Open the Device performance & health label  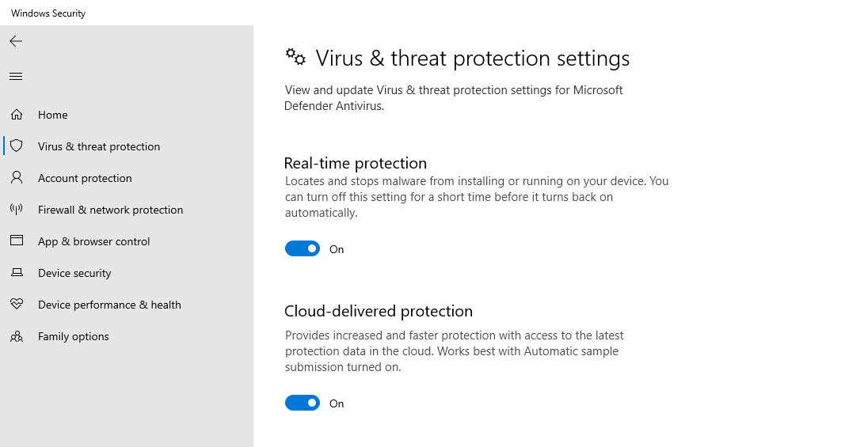pyautogui.click(x=109, y=305)
